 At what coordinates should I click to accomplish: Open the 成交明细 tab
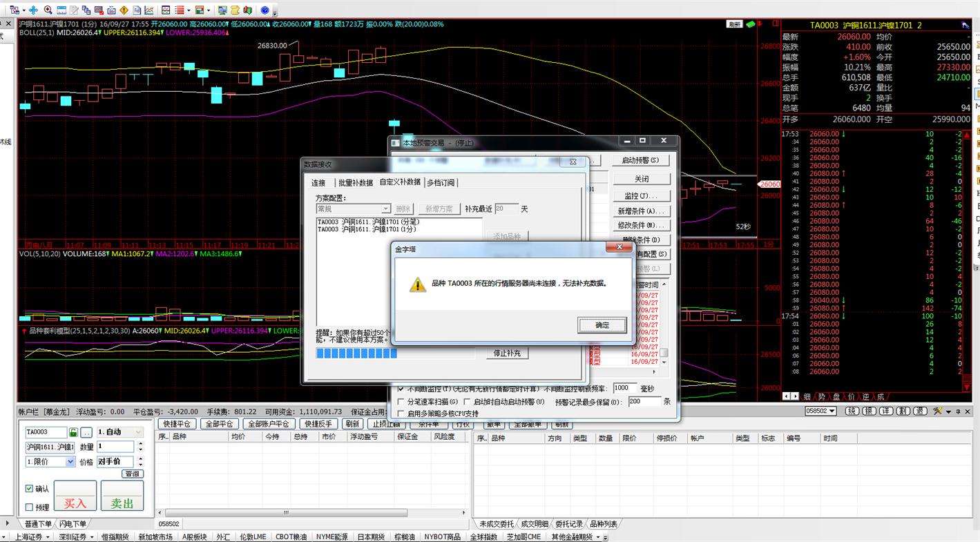tap(534, 524)
